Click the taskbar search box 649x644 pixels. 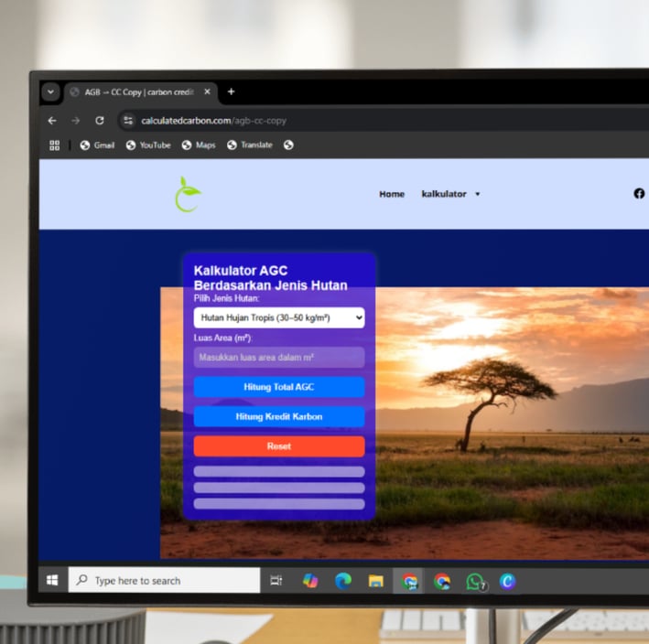[x=164, y=580]
